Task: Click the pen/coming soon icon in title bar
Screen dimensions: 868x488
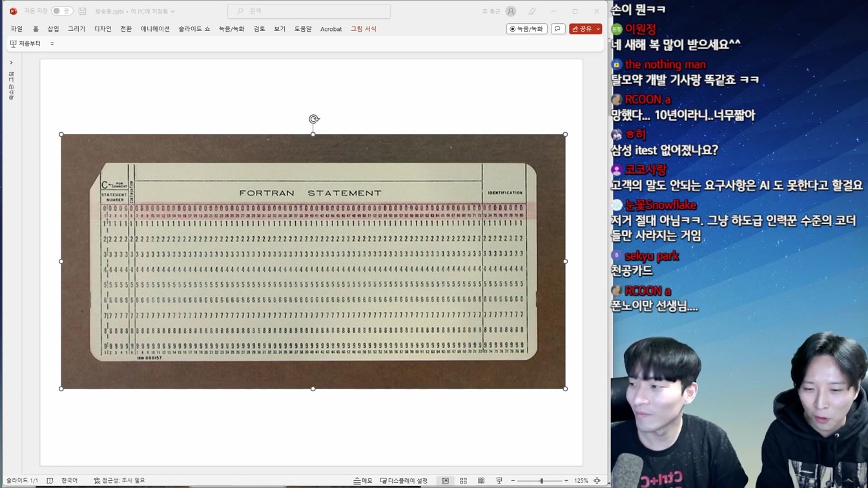Action: tap(532, 11)
